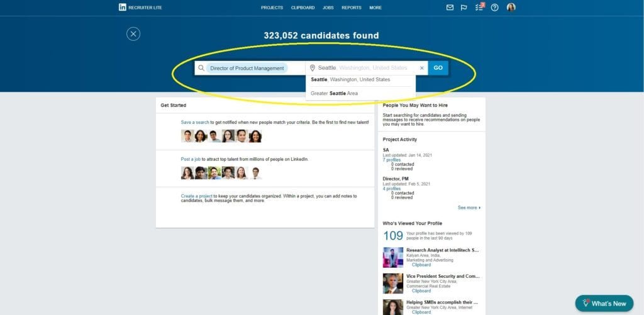This screenshot has height=315, width=644.
Task: Open the messages envelope icon
Action: [x=450, y=8]
